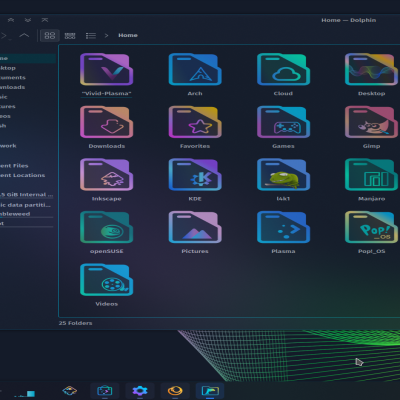Open Recent Files in the sidebar

(28, 166)
